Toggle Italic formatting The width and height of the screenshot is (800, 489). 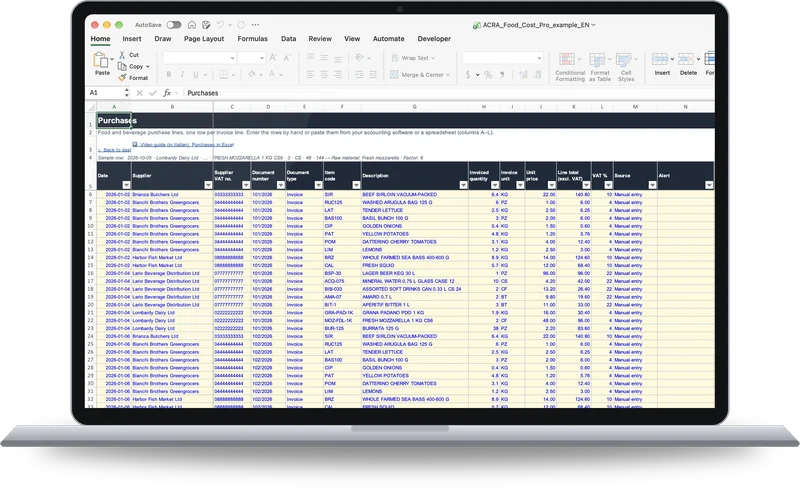[182, 75]
